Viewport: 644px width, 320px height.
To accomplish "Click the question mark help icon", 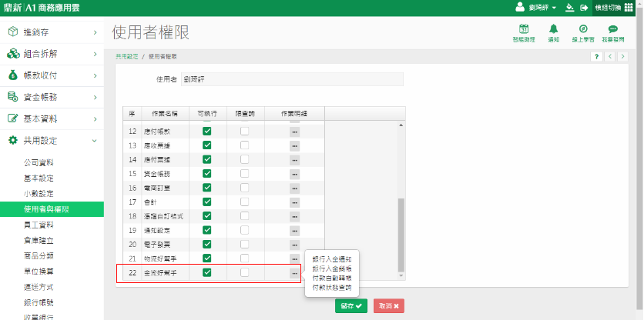I will coord(596,57).
